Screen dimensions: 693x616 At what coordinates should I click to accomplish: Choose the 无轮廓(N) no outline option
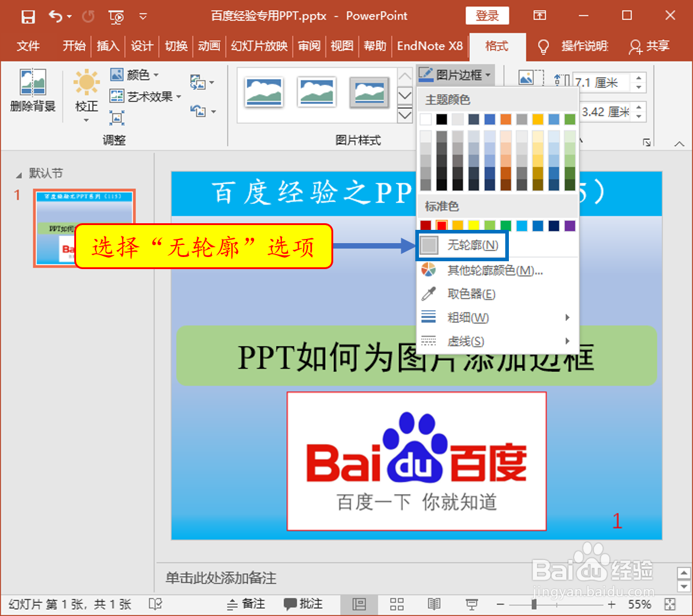pos(461,245)
